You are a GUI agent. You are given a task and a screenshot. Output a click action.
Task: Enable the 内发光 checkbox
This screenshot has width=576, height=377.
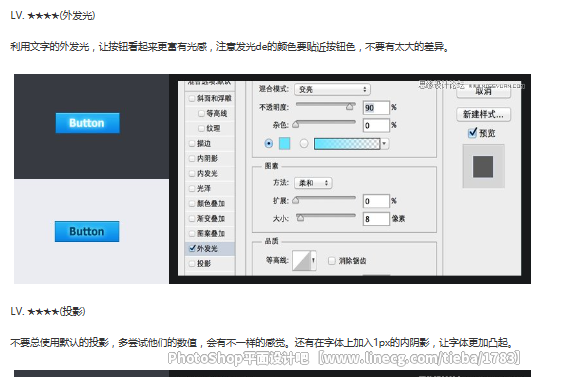191,173
